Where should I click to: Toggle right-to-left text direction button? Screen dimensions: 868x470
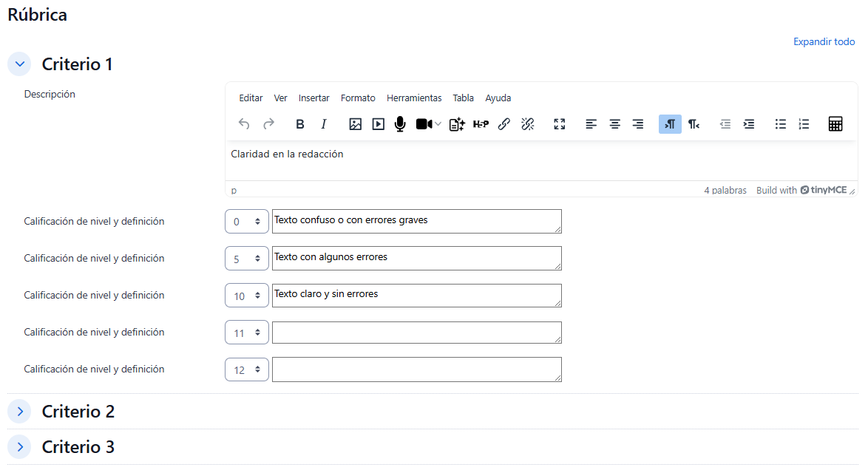coord(694,124)
